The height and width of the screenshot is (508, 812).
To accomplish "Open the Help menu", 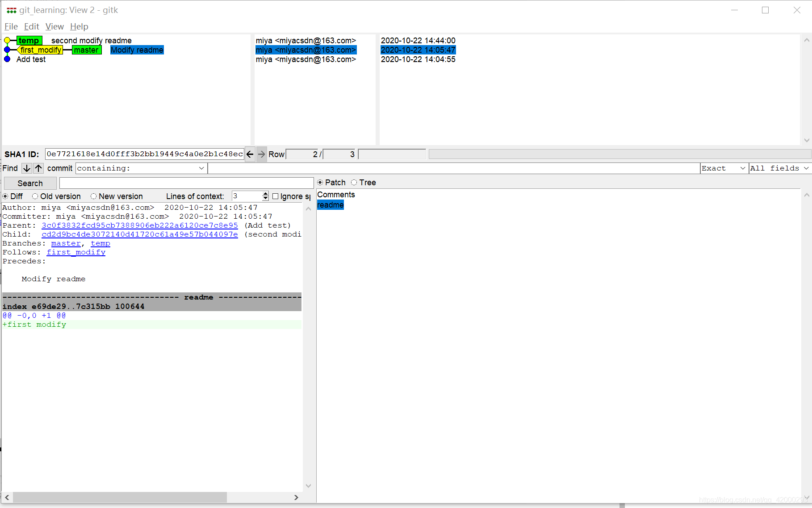I will tap(79, 26).
